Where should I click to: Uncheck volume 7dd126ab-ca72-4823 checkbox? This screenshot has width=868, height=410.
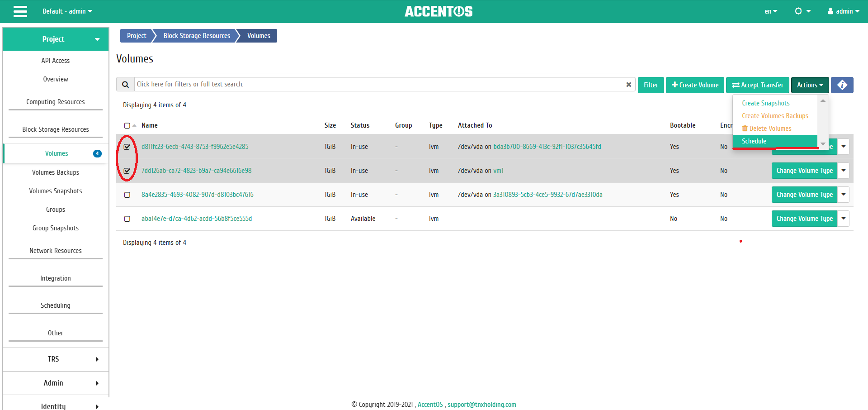coord(127,171)
